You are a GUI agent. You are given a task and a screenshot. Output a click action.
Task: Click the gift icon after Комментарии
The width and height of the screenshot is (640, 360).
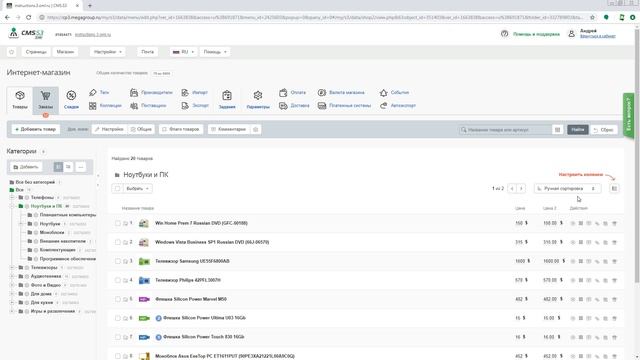[x=256, y=129]
